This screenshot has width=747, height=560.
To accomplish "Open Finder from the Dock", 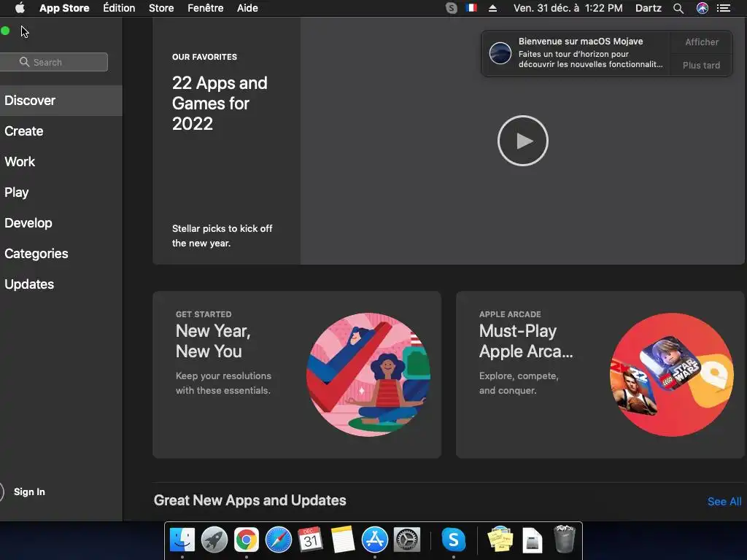I will pyautogui.click(x=182, y=540).
